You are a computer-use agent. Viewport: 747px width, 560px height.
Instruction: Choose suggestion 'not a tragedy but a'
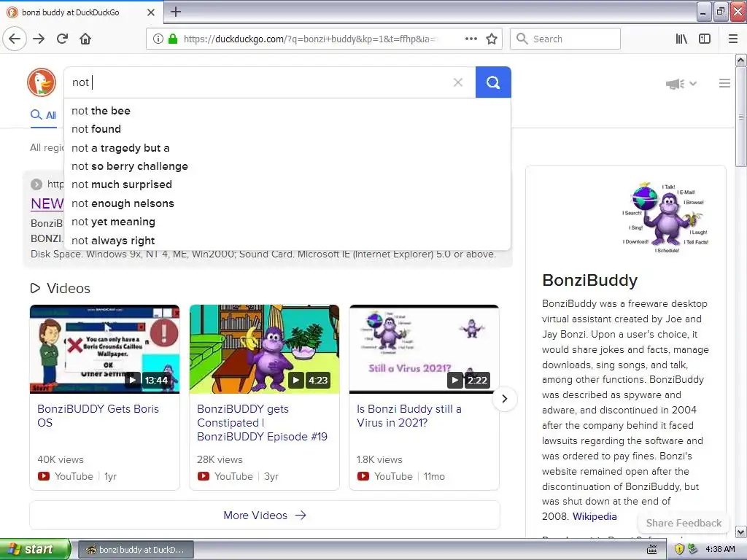(287, 148)
